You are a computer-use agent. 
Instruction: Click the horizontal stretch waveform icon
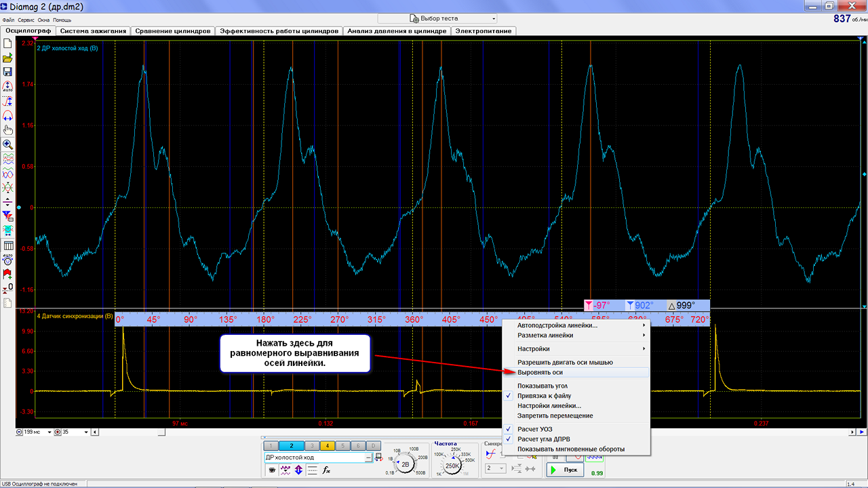7,115
